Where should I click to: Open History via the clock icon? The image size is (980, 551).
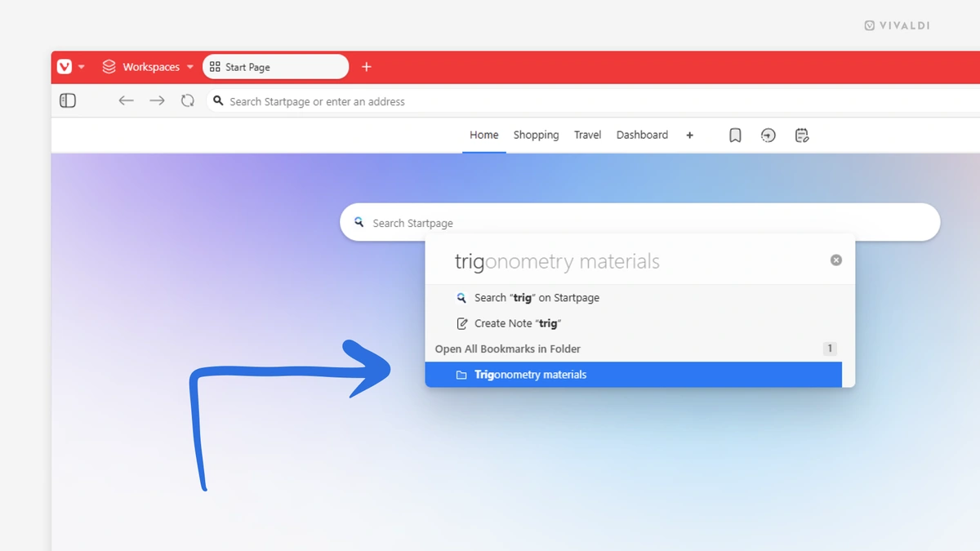(x=768, y=135)
